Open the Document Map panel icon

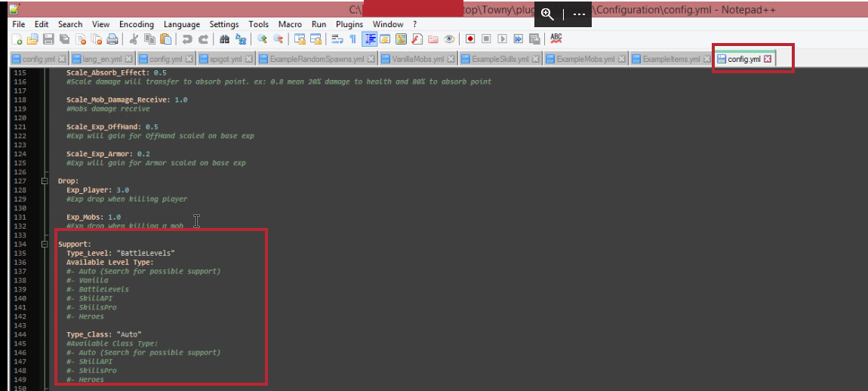[x=402, y=38]
